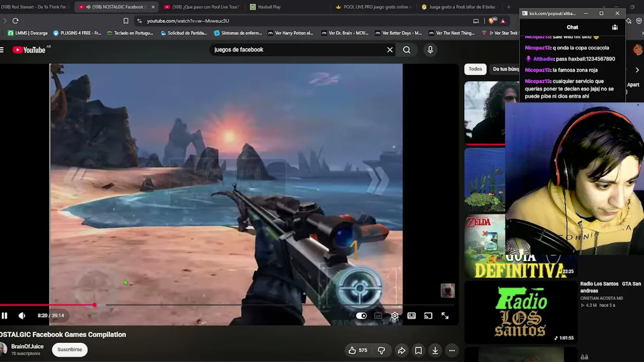Save the video to a playlist
This screenshot has width=644, height=362.
point(418,350)
